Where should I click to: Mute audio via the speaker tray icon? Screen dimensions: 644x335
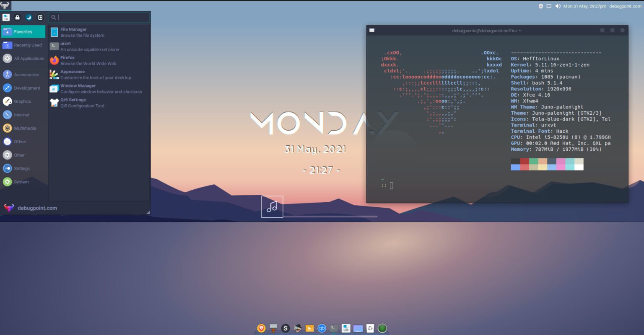[x=557, y=6]
